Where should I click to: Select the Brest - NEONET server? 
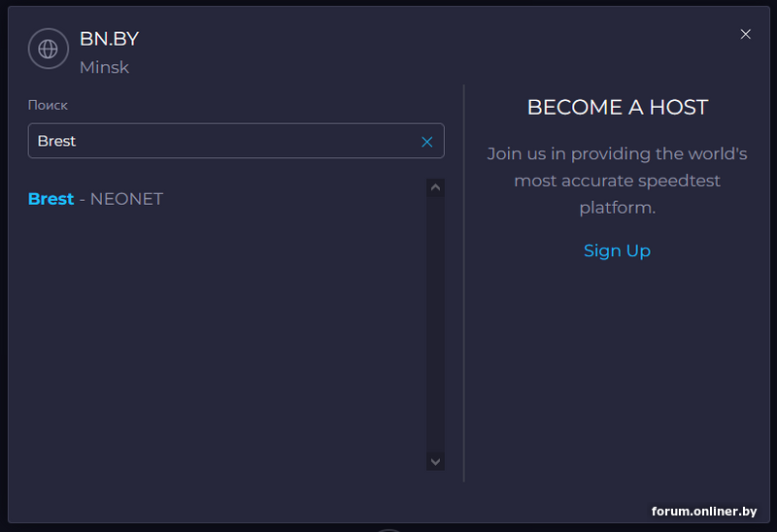click(x=95, y=199)
